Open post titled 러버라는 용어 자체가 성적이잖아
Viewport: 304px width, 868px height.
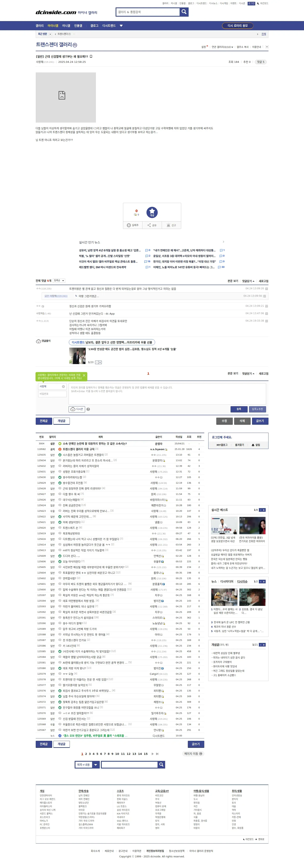81,466
